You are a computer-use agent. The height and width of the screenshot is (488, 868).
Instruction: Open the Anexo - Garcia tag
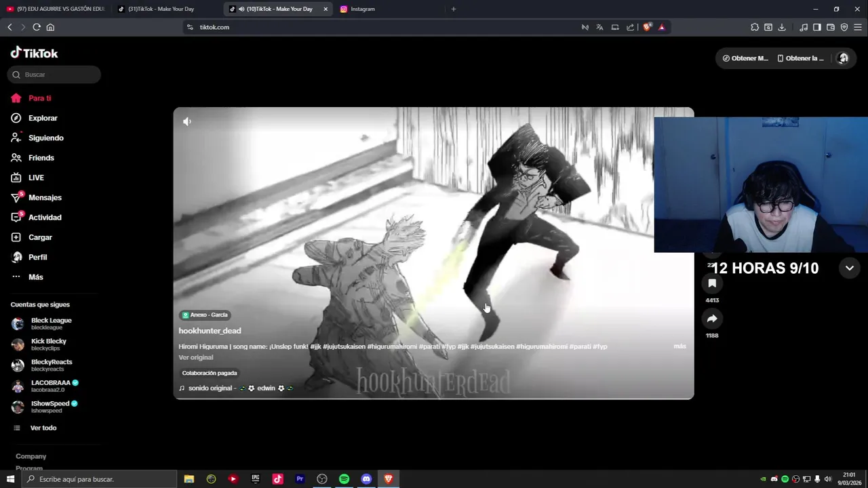point(205,314)
